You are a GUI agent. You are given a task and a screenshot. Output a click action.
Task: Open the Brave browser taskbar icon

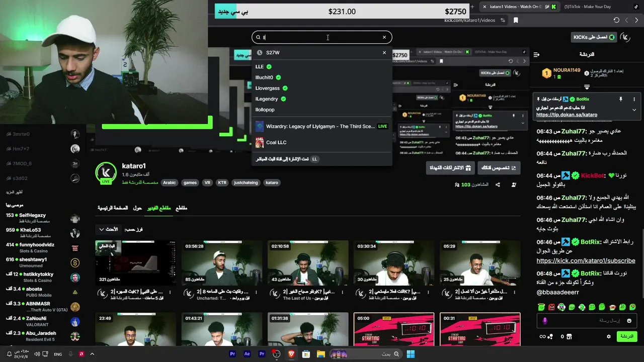[291, 354]
